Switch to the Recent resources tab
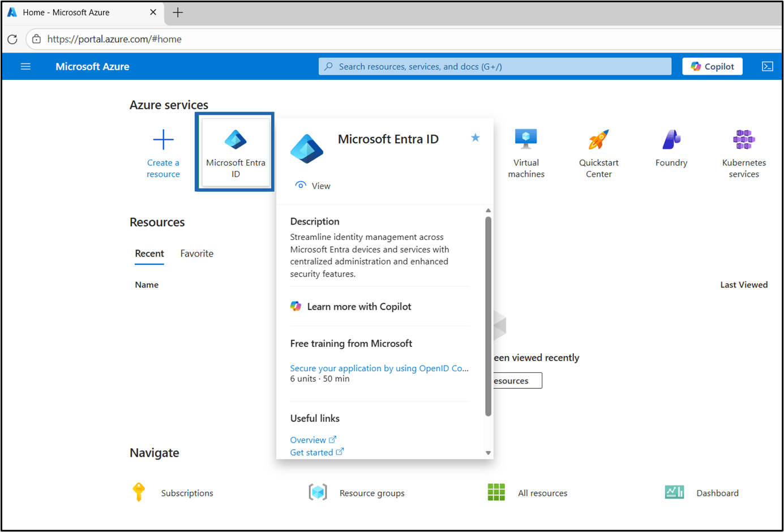Viewport: 784px width, 532px height. click(x=149, y=254)
